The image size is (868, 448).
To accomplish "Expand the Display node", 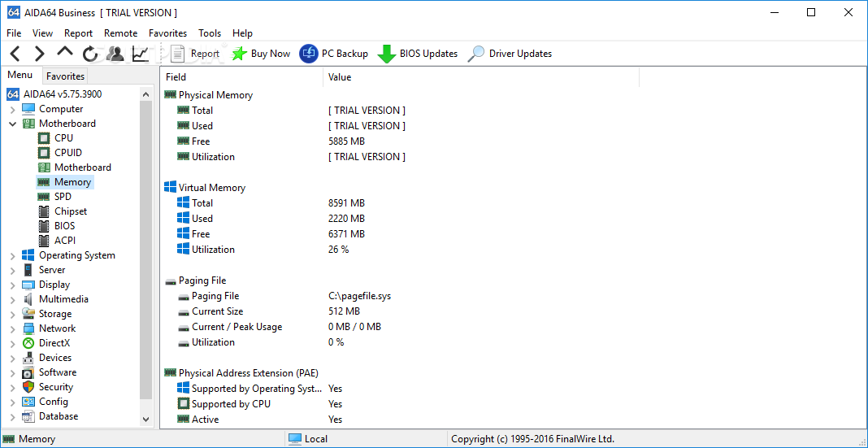I will click(x=13, y=285).
